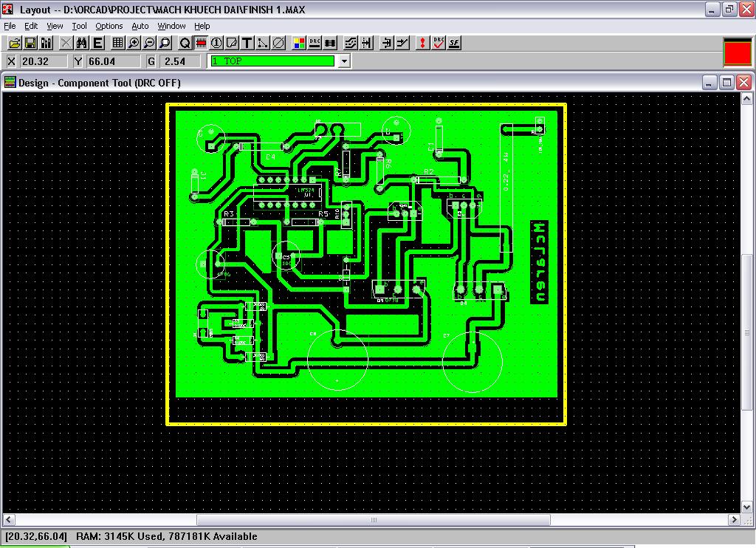Select the Pin tool icon
The height and width of the screenshot is (548, 756).
[x=216, y=44]
